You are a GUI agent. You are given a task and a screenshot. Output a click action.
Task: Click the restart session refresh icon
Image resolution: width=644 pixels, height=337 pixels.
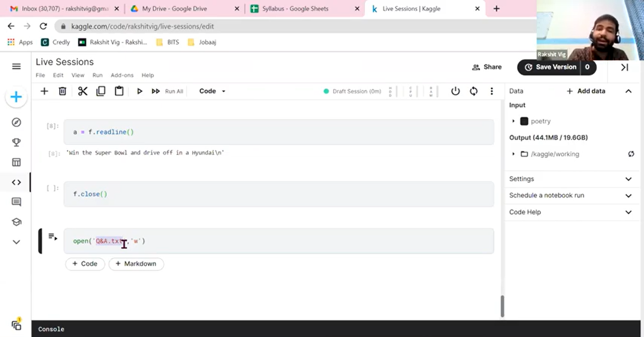474,91
